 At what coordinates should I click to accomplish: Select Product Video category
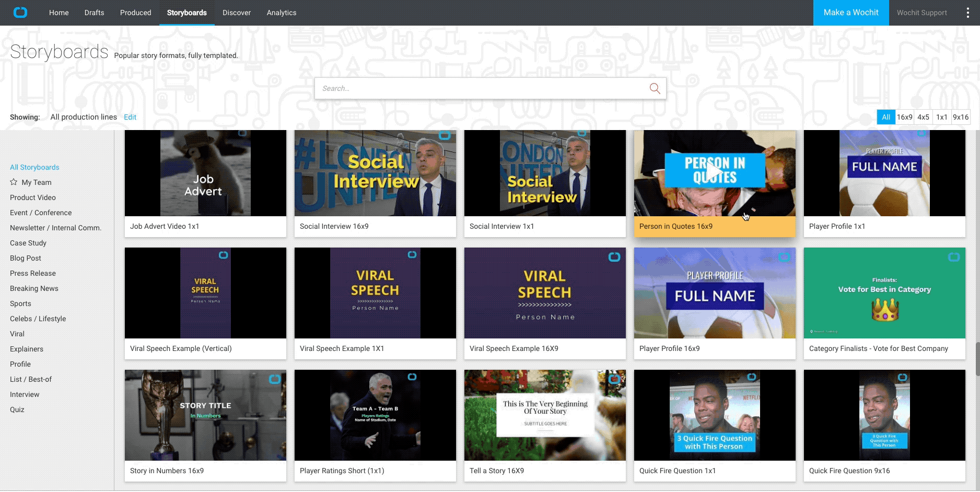point(33,197)
